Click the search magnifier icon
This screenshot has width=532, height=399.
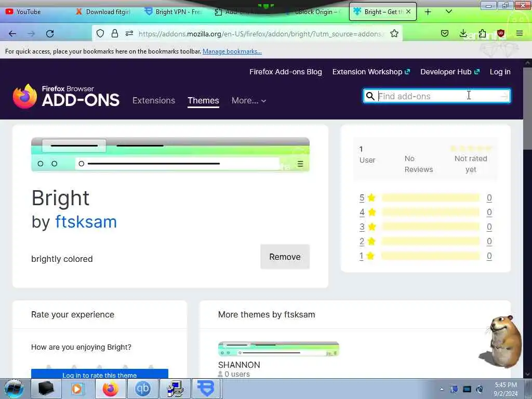coord(370,96)
